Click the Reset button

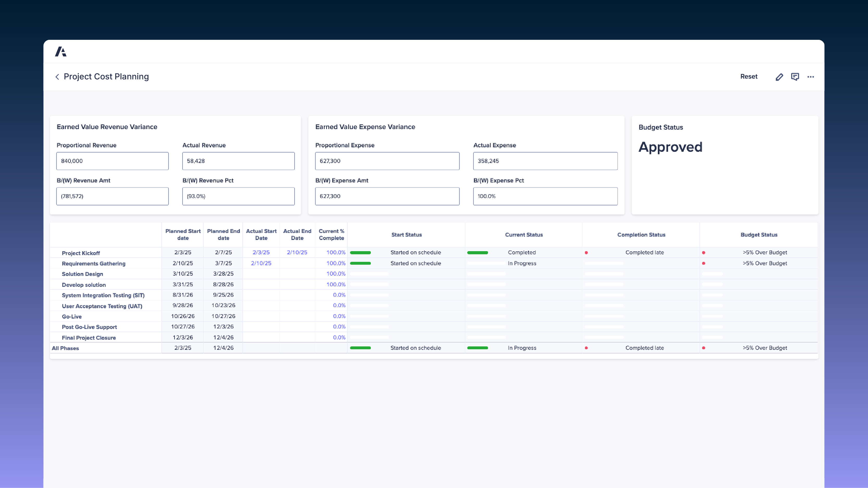point(749,77)
